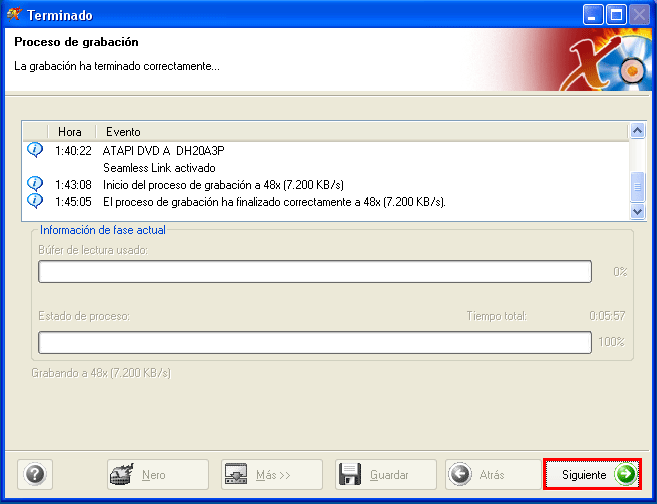Click the event log scroll up arrow
The width and height of the screenshot is (657, 504).
pos(637,131)
